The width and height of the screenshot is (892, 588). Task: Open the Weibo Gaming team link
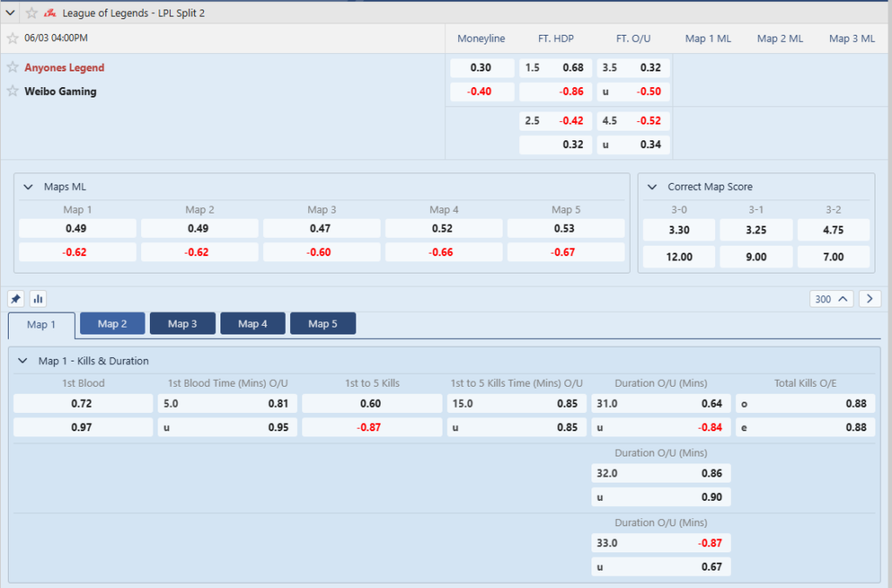coord(60,91)
